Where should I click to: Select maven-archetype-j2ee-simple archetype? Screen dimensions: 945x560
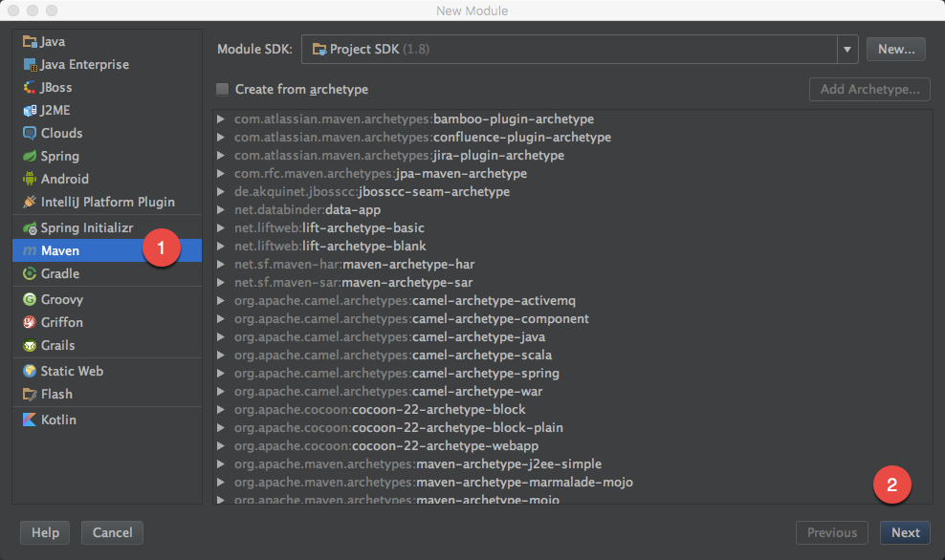click(418, 463)
